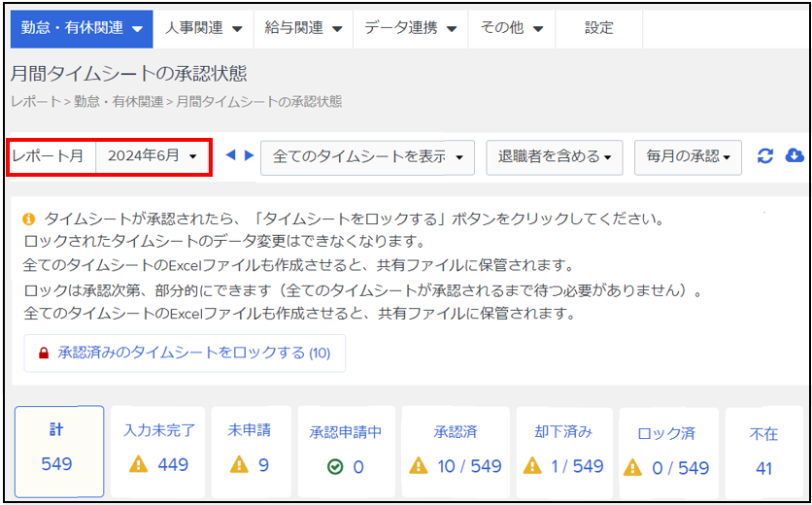
Task: Click the 449 count value
Action: click(173, 465)
